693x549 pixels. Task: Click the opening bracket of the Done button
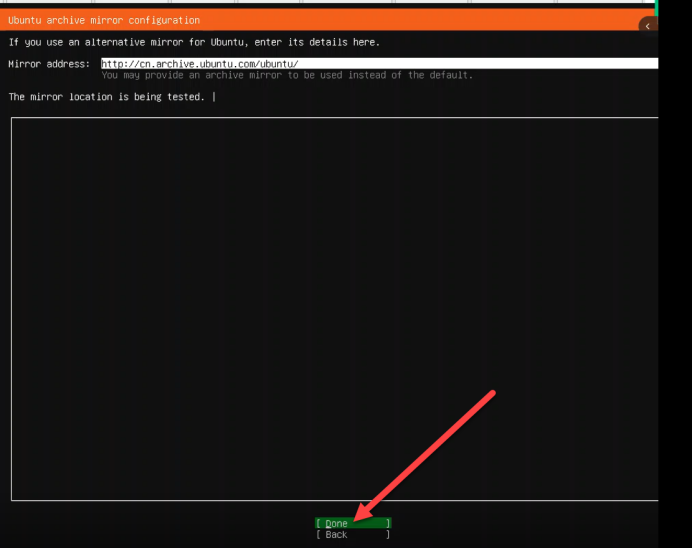click(x=318, y=523)
